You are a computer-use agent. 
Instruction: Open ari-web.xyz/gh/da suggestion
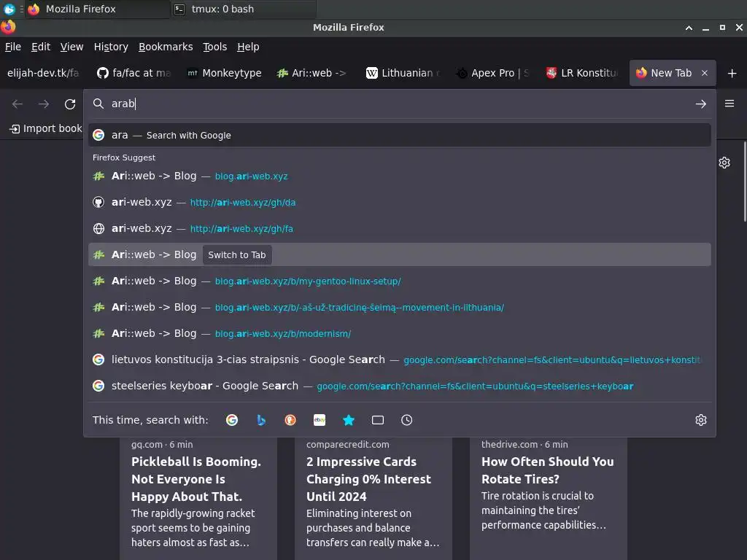point(399,202)
